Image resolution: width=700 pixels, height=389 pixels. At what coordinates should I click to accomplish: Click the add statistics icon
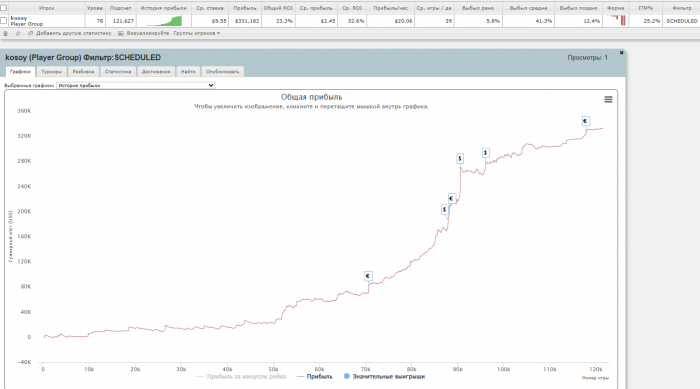(30, 33)
